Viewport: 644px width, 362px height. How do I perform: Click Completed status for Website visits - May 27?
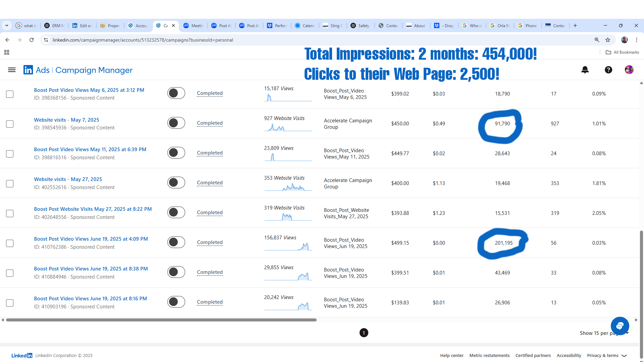210,183
